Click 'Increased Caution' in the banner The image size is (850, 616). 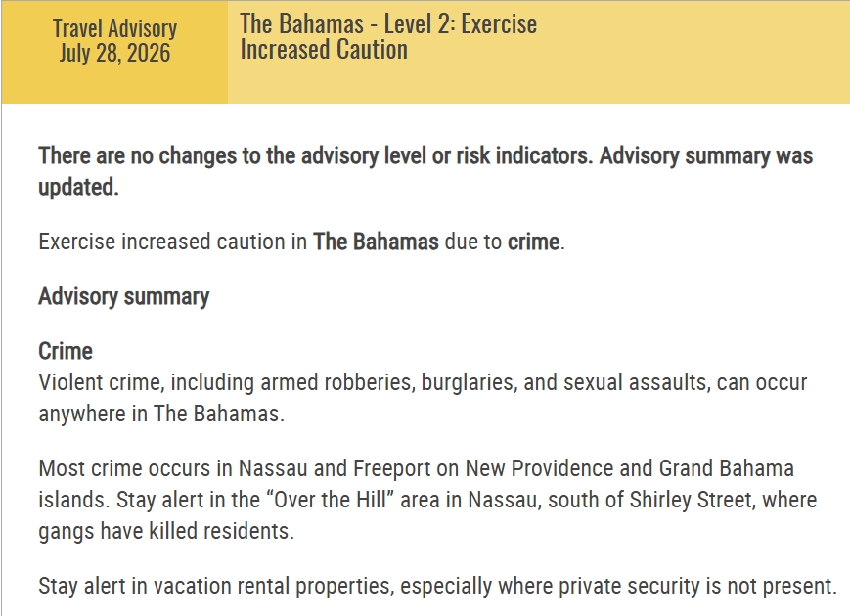pos(324,49)
